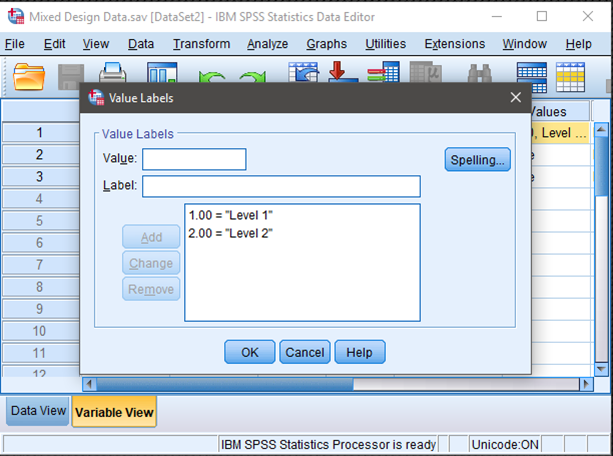Click the Change button
613x456 pixels.
(151, 263)
